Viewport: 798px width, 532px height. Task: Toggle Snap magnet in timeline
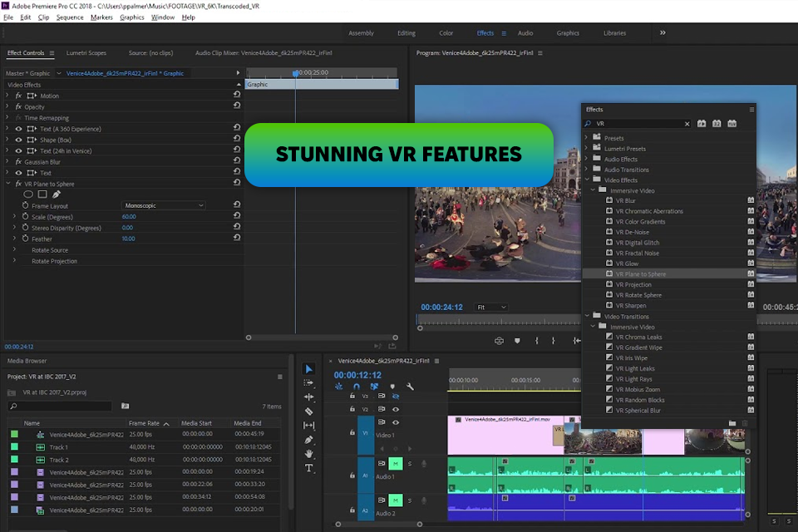pyautogui.click(x=357, y=387)
